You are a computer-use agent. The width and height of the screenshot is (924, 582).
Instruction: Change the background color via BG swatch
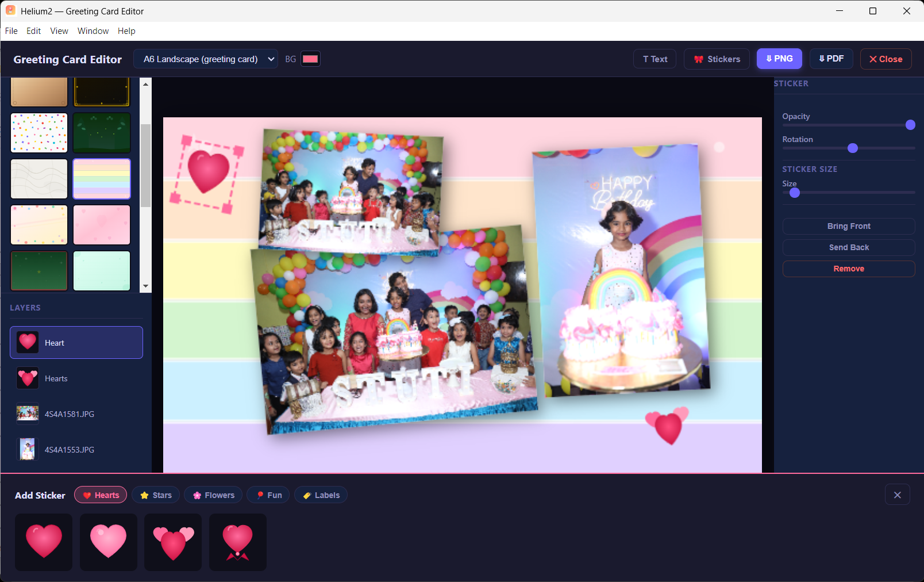point(310,58)
